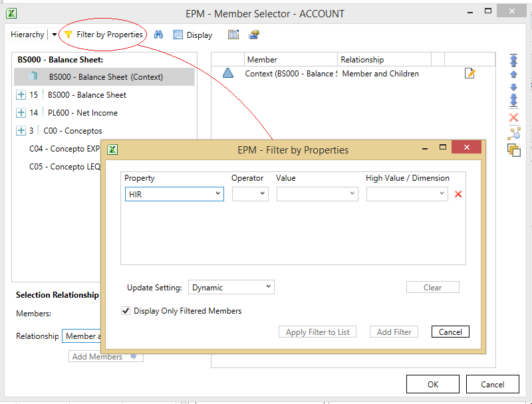532x404 pixels.
Task: Click the red X beside the HIR filter row
Action: point(458,194)
